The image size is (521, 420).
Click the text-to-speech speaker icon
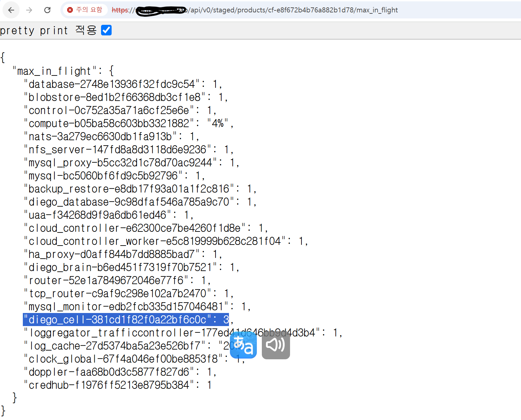276,345
